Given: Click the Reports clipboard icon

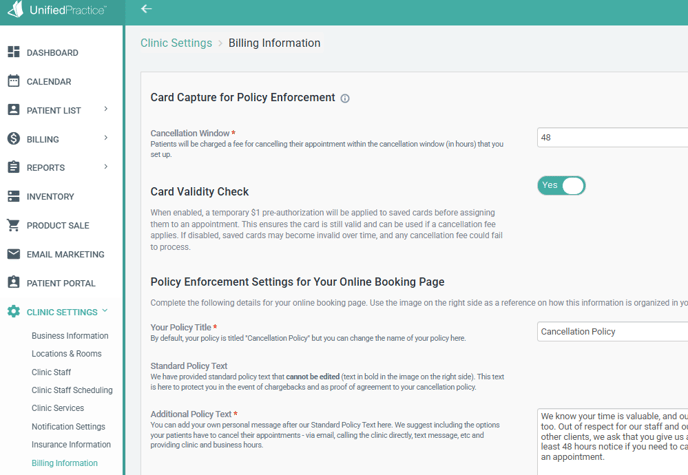Looking at the screenshot, I should pyautogui.click(x=14, y=167).
